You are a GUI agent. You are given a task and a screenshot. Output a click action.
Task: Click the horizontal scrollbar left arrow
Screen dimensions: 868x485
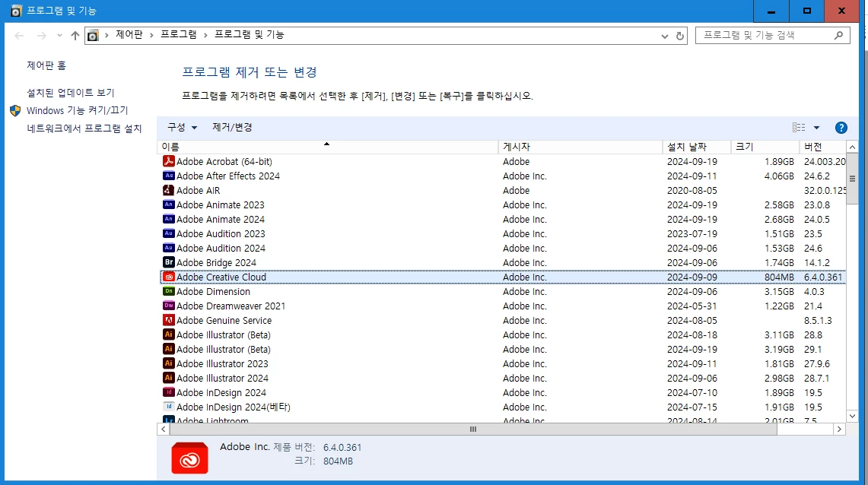[164, 430]
